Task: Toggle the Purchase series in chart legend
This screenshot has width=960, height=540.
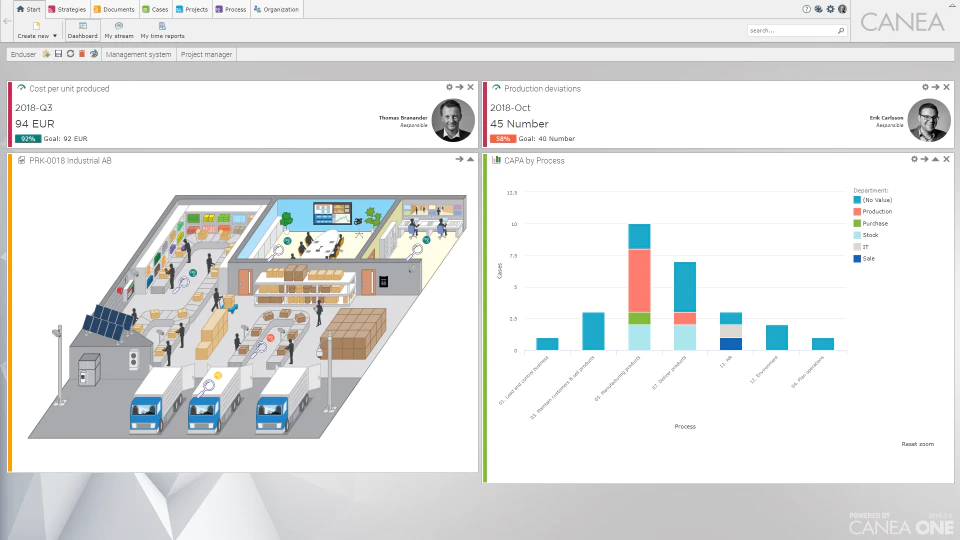Action: tap(871, 223)
